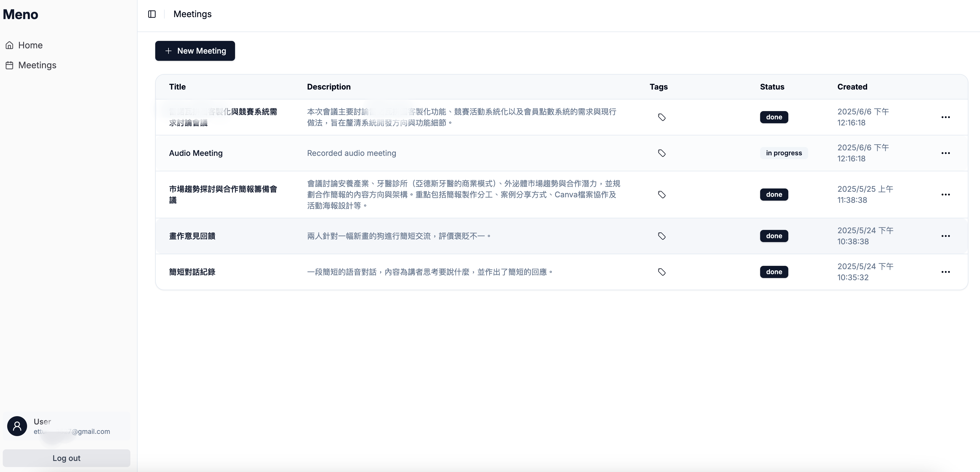The image size is (980, 472).
Task: Open the Audio Meeting title
Action: tap(196, 153)
